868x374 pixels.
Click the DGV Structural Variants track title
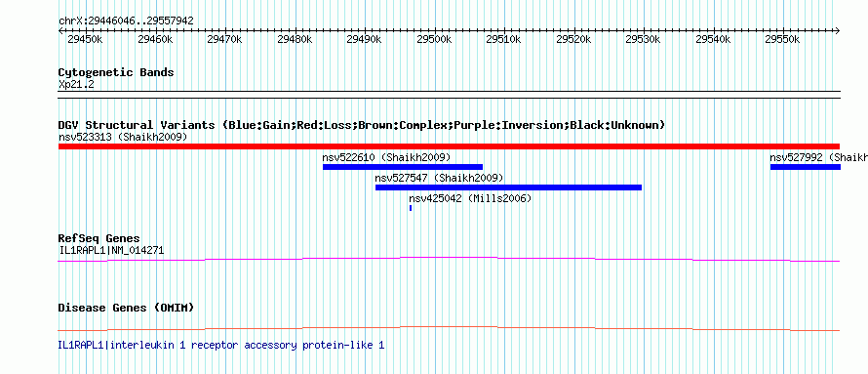(x=362, y=125)
